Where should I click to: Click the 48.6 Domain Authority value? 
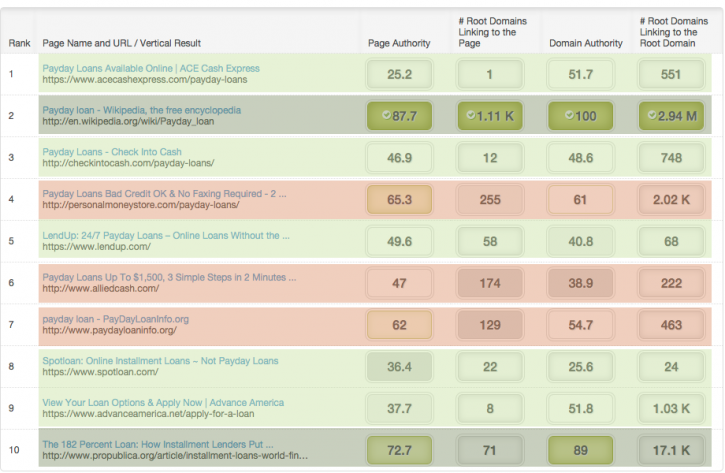[581, 158]
